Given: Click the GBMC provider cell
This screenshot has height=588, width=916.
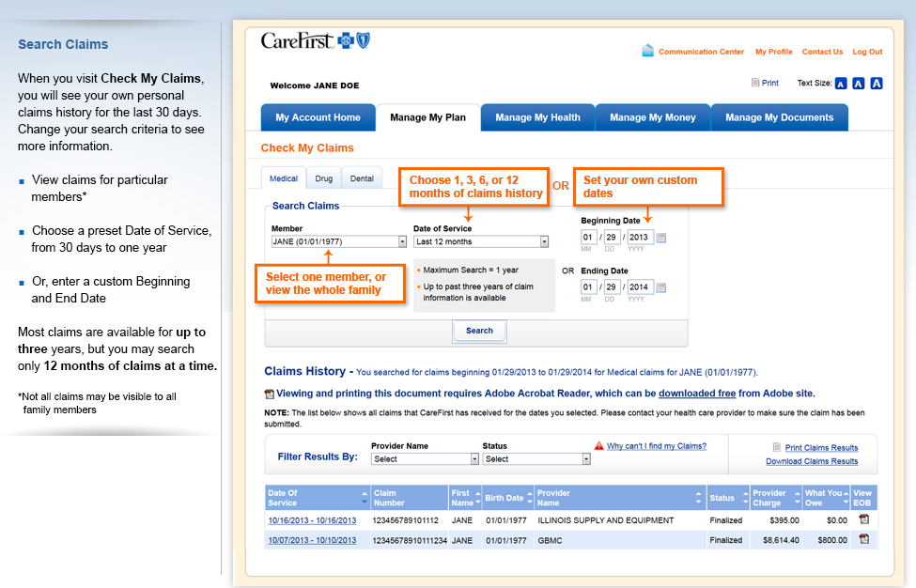Looking at the screenshot, I should coord(550,540).
